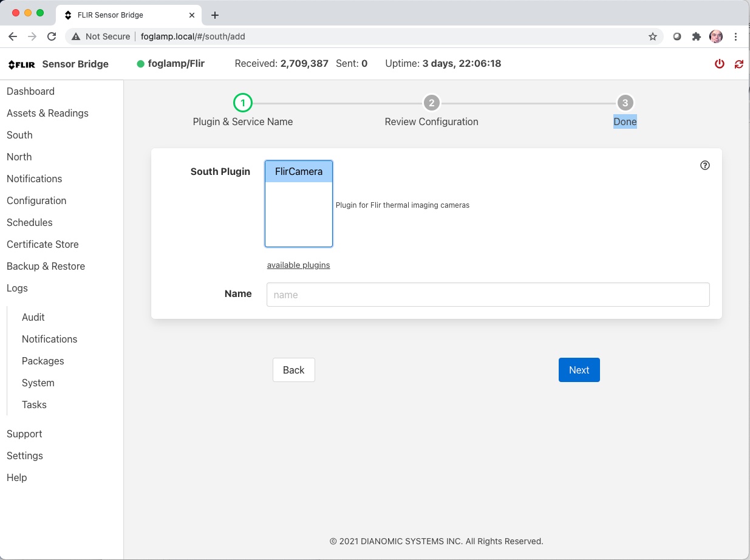The width and height of the screenshot is (750, 560).
Task: Click the green service status dot
Action: (140, 64)
